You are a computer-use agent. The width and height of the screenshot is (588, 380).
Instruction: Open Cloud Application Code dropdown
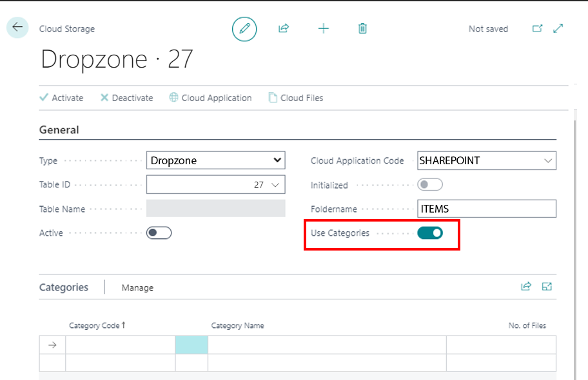[548, 161]
